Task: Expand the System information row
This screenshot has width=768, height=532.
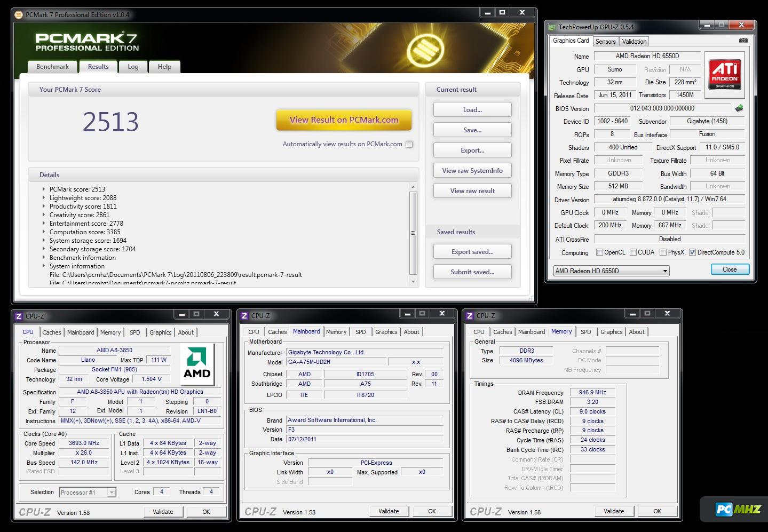Action: pyautogui.click(x=44, y=266)
